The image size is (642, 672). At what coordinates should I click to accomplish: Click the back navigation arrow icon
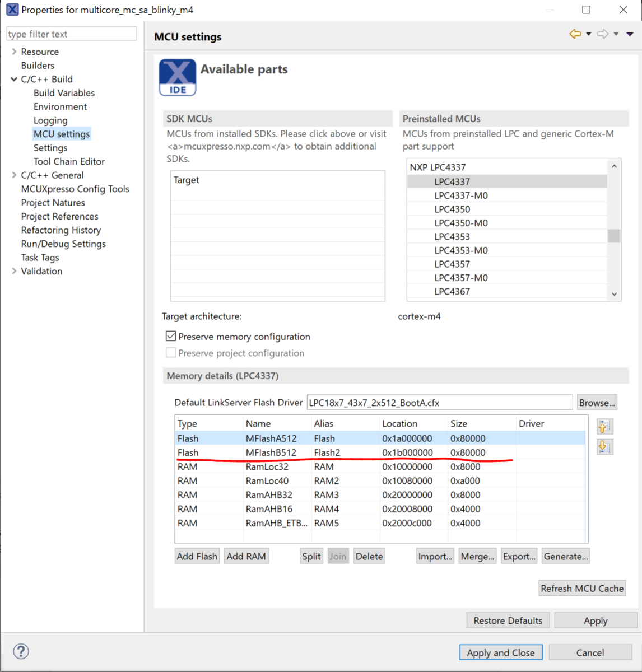(575, 34)
